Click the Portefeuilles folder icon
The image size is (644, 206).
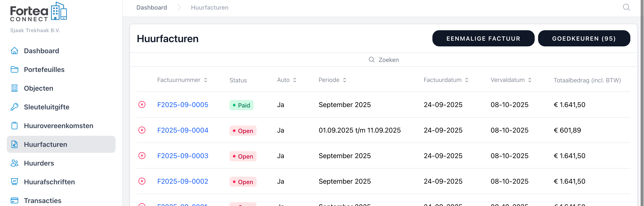pos(14,69)
